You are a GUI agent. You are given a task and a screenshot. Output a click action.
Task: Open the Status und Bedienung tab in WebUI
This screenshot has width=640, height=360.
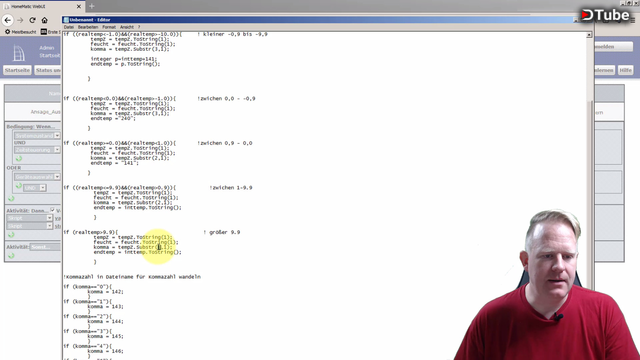(48, 70)
